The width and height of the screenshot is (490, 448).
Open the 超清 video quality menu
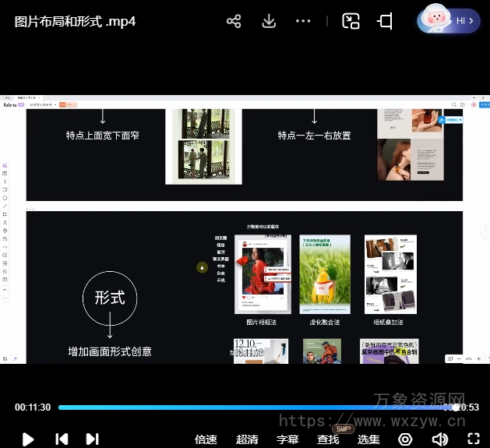click(x=247, y=439)
